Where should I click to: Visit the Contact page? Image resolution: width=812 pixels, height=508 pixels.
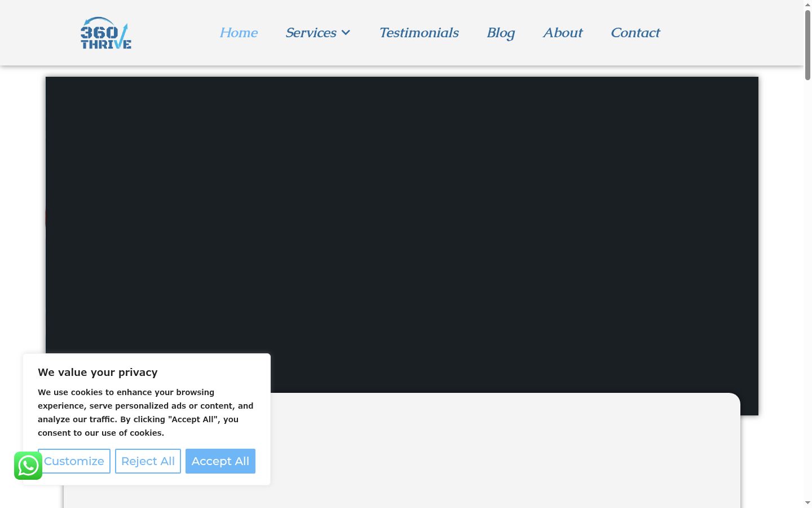(636, 33)
